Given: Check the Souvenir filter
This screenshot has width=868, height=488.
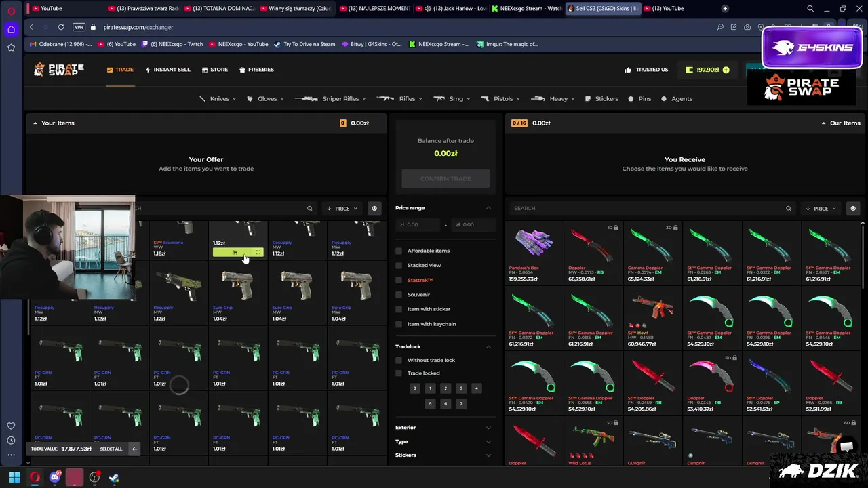Looking at the screenshot, I should 399,295.
